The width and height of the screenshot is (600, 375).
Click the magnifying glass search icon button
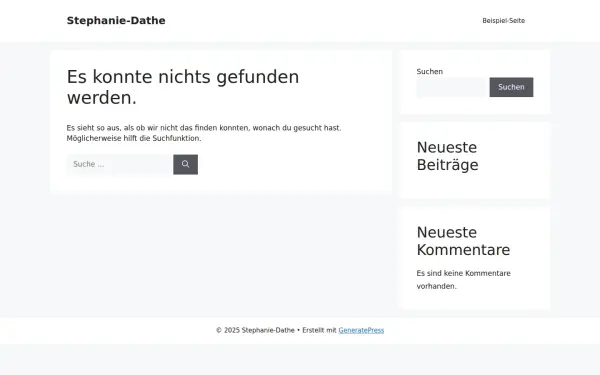pyautogui.click(x=186, y=165)
